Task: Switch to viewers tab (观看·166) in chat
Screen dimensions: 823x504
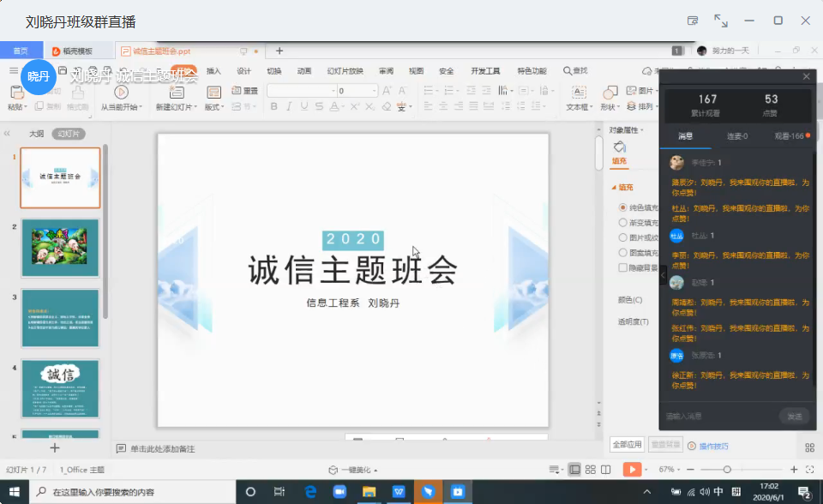Action: (x=788, y=136)
